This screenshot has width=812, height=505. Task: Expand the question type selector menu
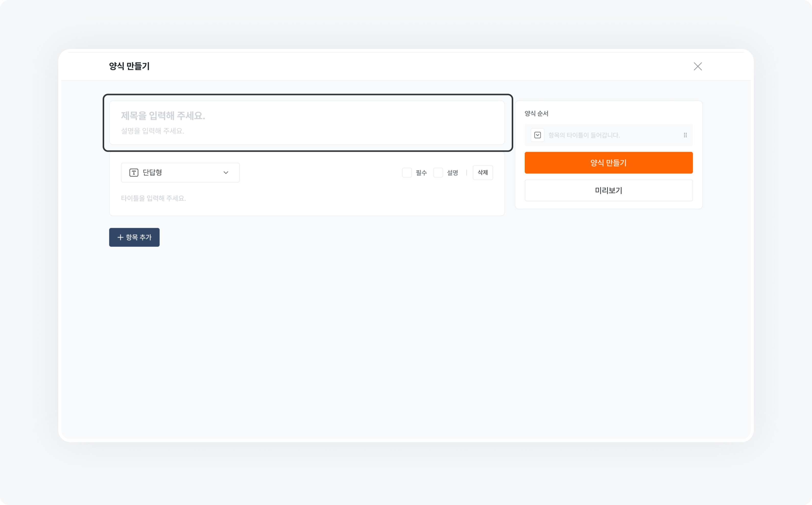(x=180, y=172)
